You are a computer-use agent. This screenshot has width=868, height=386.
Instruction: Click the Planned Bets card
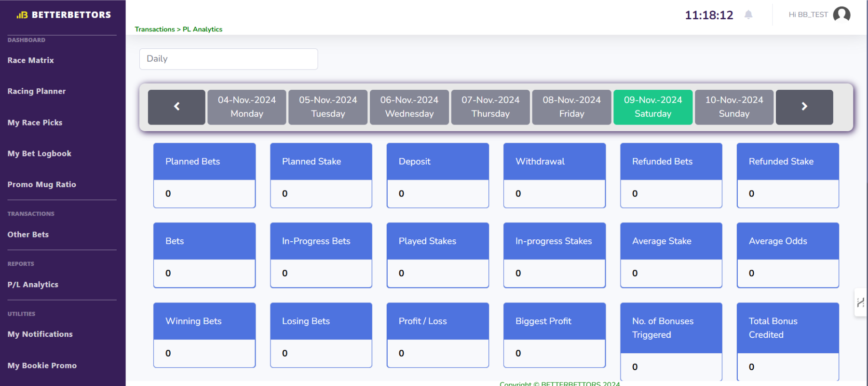pos(204,175)
